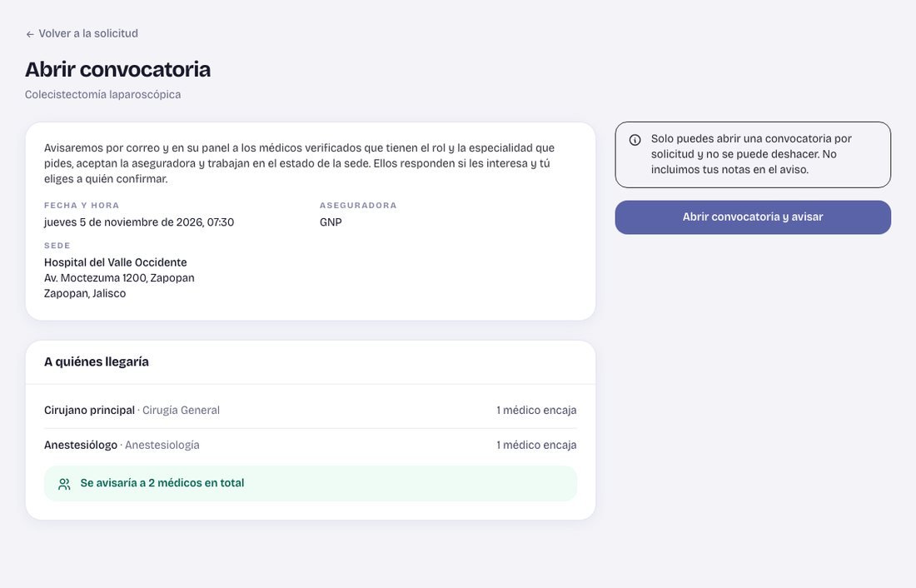Click '1 médico encaja' in Anestesiólogo row
This screenshot has height=588, width=916.
pyautogui.click(x=536, y=445)
